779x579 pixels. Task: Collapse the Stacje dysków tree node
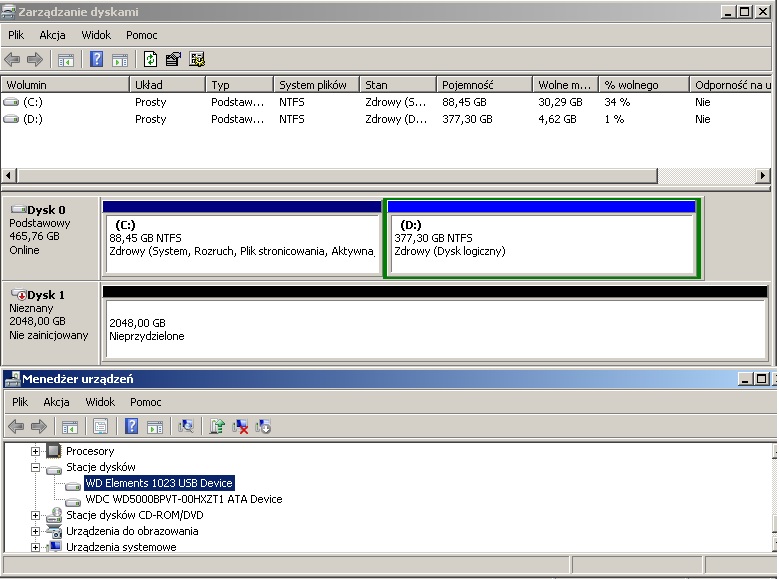37,467
